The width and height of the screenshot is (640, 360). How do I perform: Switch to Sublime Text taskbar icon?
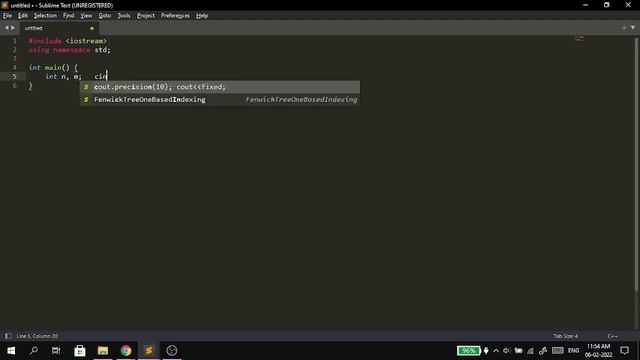[x=149, y=351]
